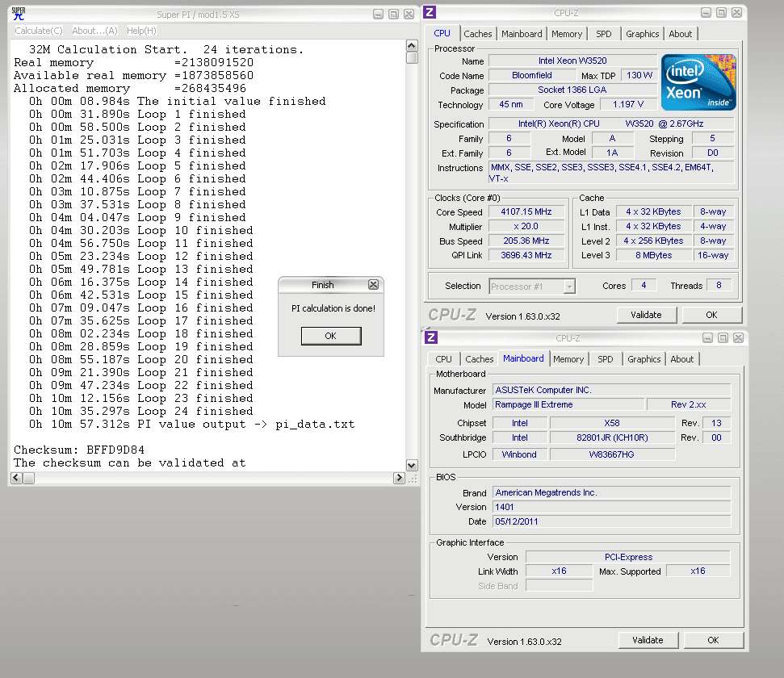Click the Code Name value Bloomfield
Image resolution: width=784 pixels, height=678 pixels.
tap(532, 76)
